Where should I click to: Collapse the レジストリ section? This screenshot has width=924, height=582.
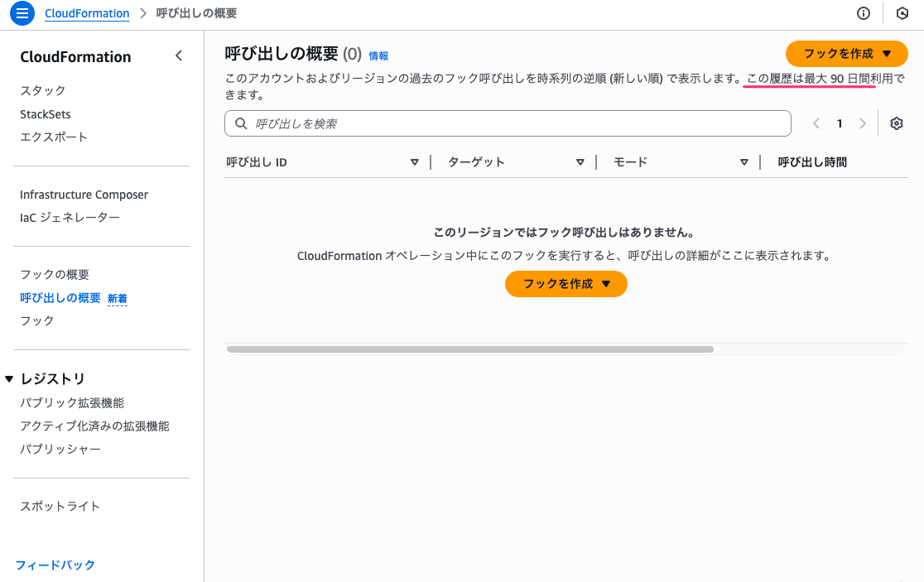point(9,379)
